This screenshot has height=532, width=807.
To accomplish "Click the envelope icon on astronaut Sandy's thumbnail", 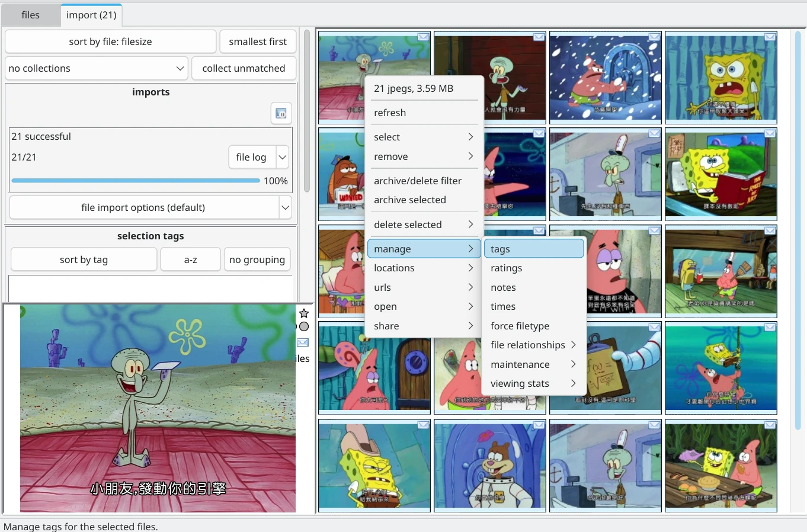I will (x=538, y=425).
